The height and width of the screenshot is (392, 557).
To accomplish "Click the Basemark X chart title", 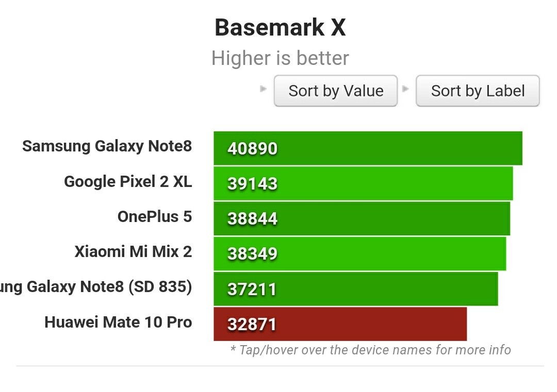I will point(280,27).
